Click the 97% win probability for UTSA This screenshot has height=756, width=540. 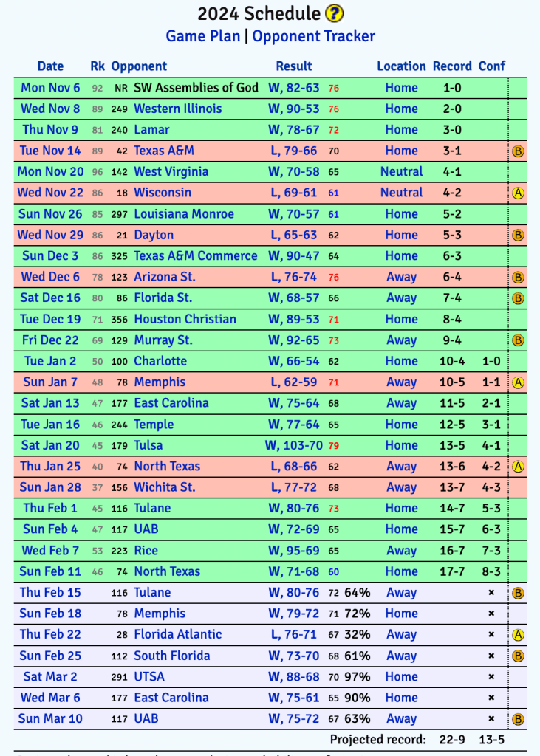tap(357, 676)
